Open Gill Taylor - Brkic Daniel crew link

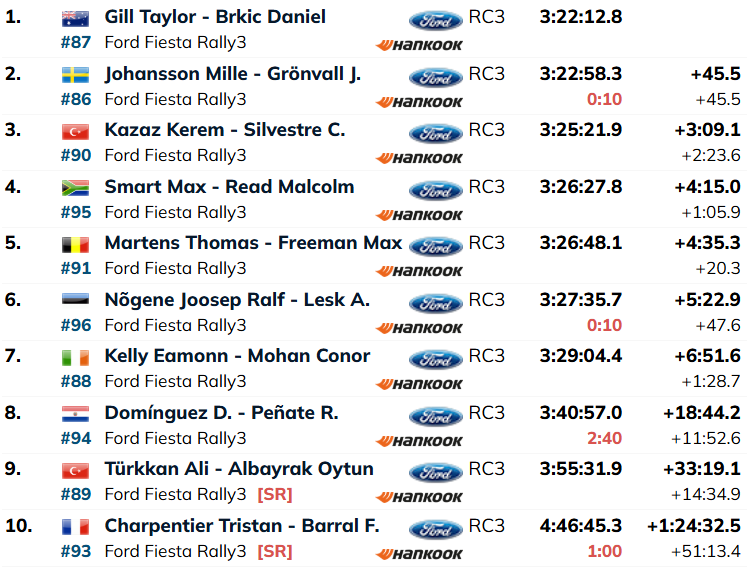(x=215, y=17)
